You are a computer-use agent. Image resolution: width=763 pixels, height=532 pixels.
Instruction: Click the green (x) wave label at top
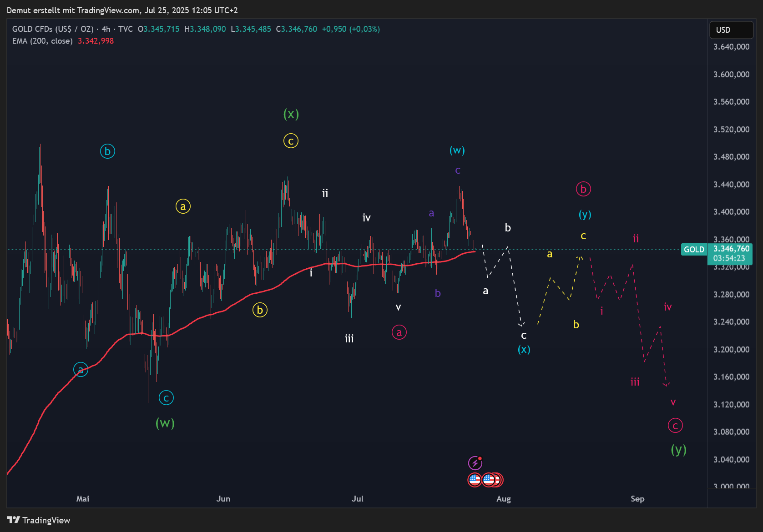pyautogui.click(x=291, y=114)
